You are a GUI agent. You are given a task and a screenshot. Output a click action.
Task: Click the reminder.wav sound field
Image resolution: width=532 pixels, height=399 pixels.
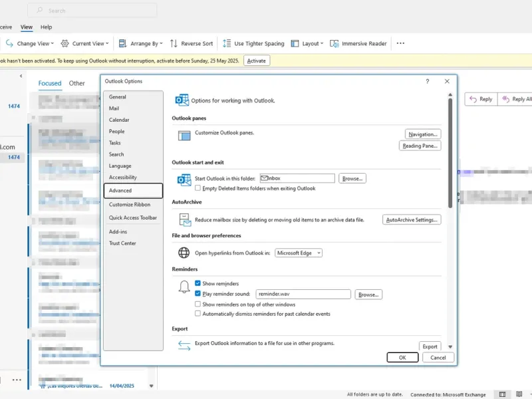(x=303, y=294)
